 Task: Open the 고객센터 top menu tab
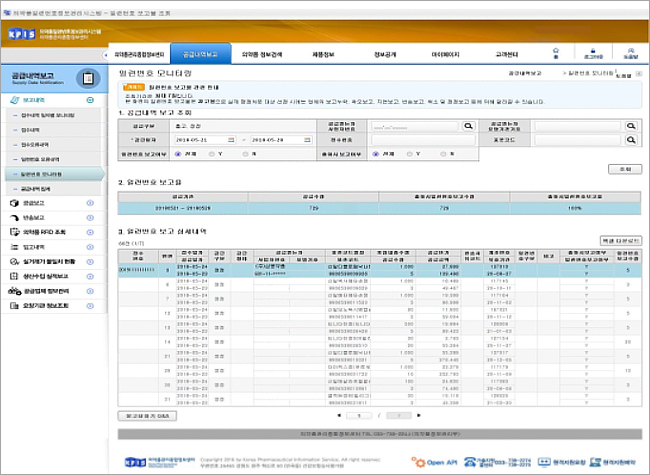pyautogui.click(x=507, y=54)
